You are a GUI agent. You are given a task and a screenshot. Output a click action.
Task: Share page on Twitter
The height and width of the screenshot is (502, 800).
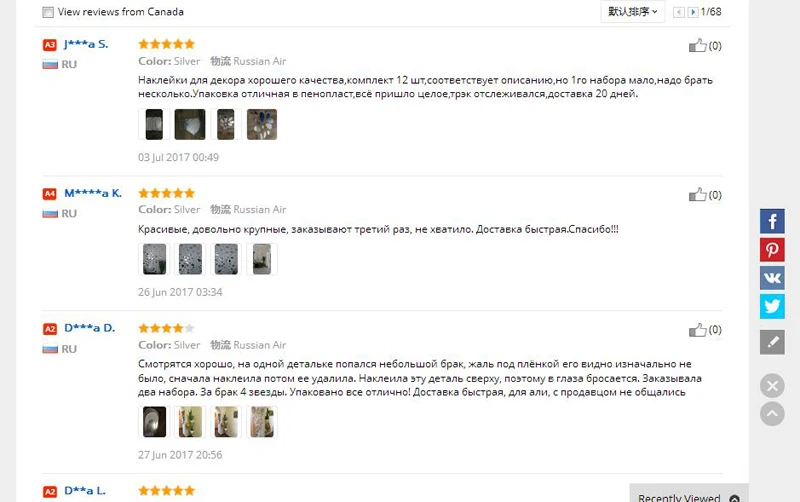pos(772,306)
